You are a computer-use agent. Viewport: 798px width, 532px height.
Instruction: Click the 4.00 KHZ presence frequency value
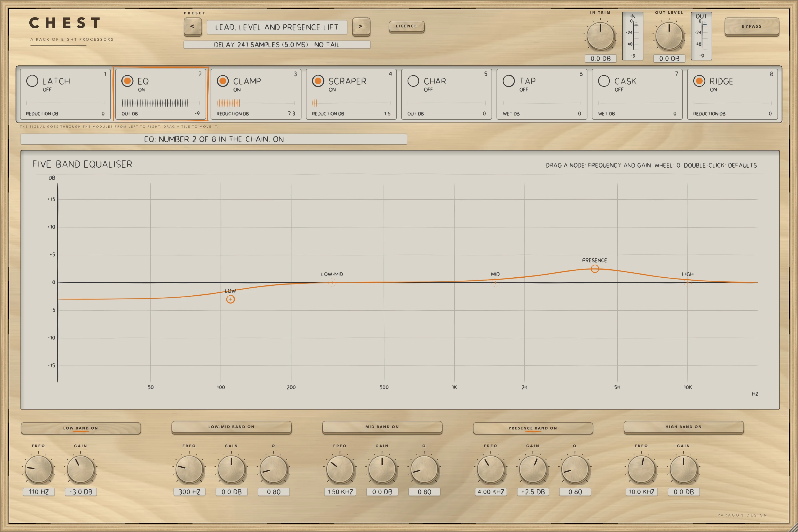(491, 492)
